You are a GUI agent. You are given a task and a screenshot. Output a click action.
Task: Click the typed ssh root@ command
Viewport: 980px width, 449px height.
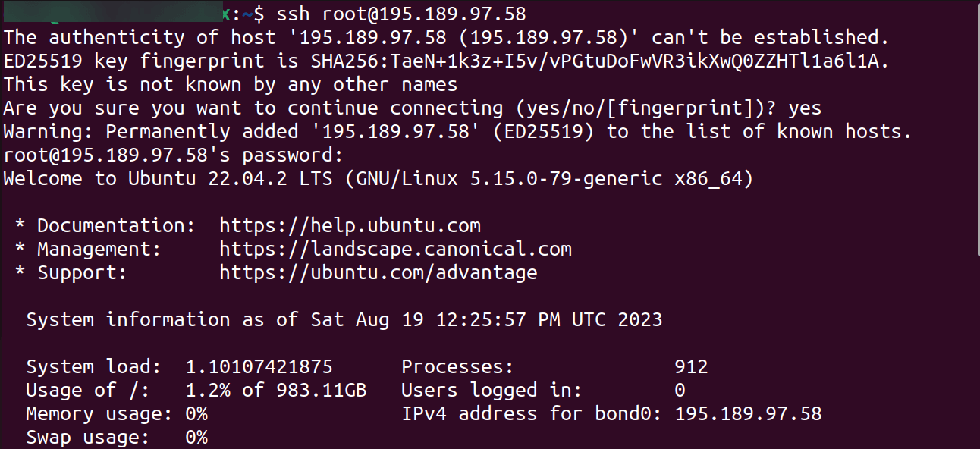tap(401, 14)
